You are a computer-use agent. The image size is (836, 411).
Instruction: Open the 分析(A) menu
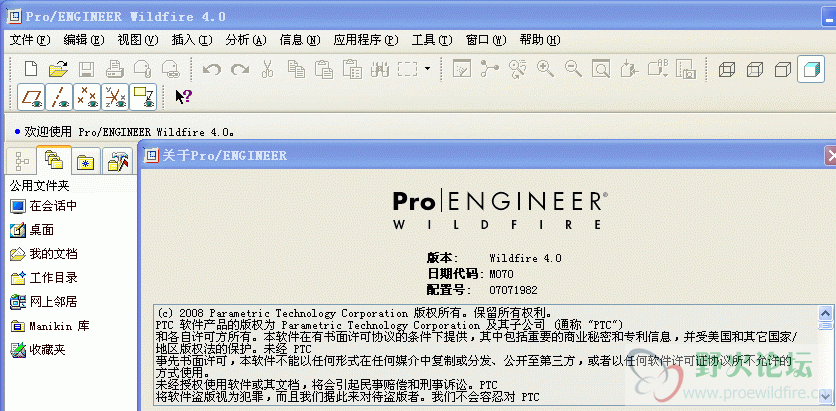pyautogui.click(x=246, y=40)
